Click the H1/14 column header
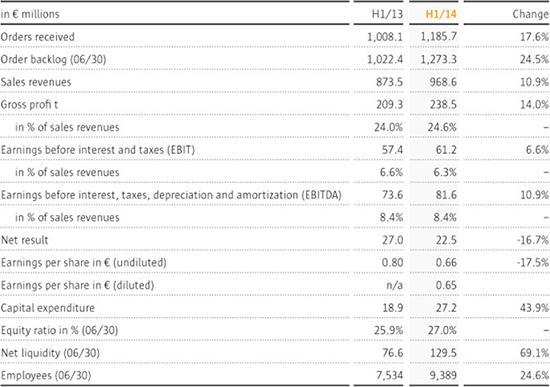The image size is (550, 387). (441, 14)
